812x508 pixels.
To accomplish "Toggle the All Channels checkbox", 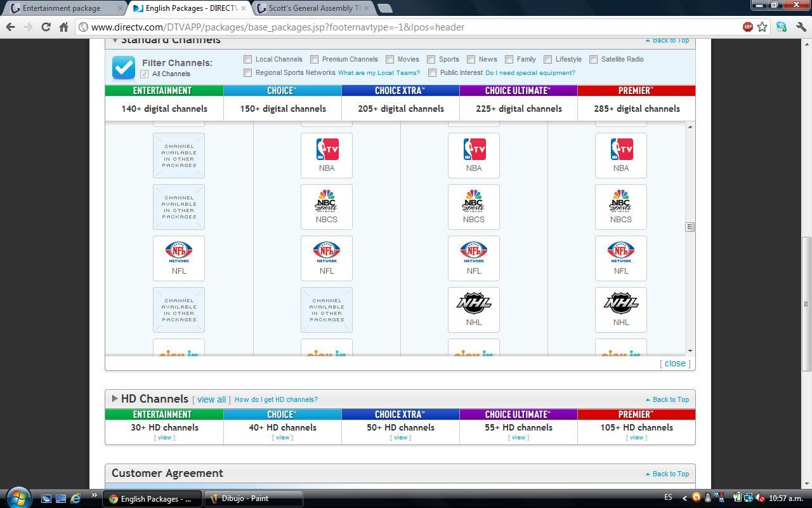I will point(145,74).
